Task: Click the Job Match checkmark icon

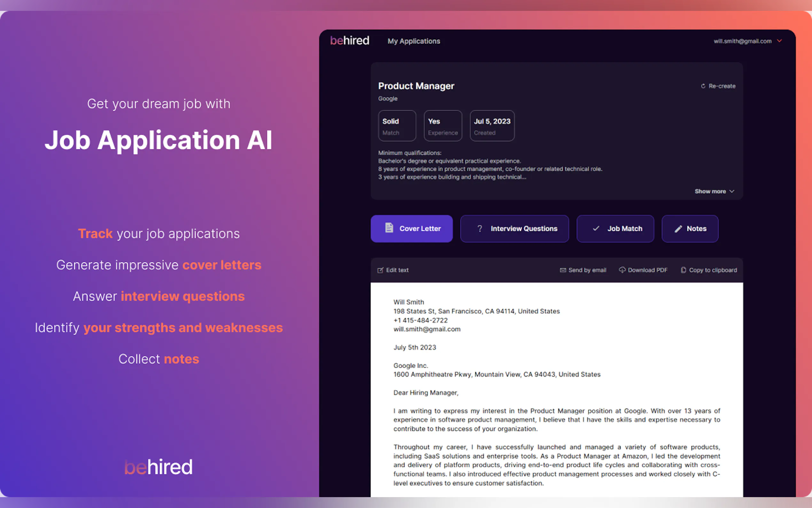Action: [596, 228]
